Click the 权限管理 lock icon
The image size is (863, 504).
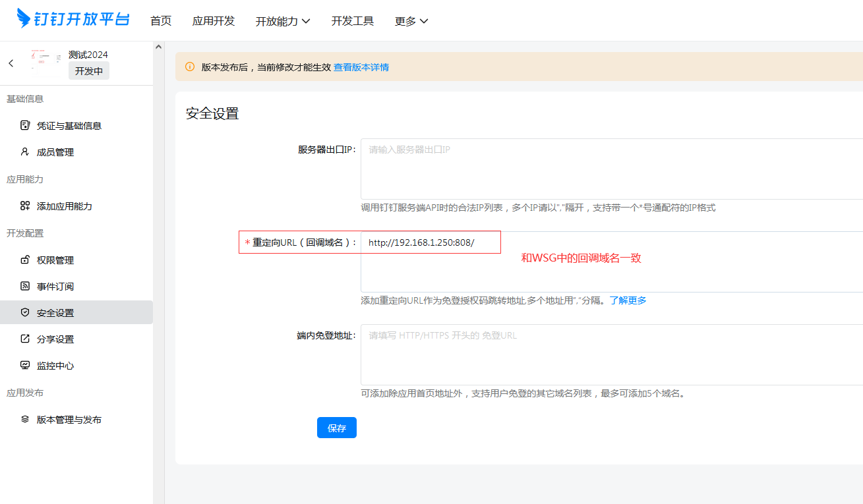pos(25,260)
